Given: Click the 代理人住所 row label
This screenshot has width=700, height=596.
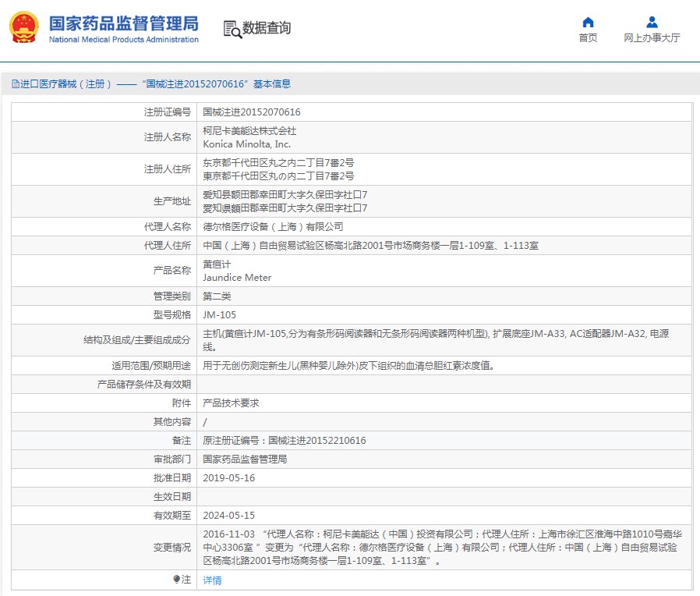Looking at the screenshot, I should 168,246.
